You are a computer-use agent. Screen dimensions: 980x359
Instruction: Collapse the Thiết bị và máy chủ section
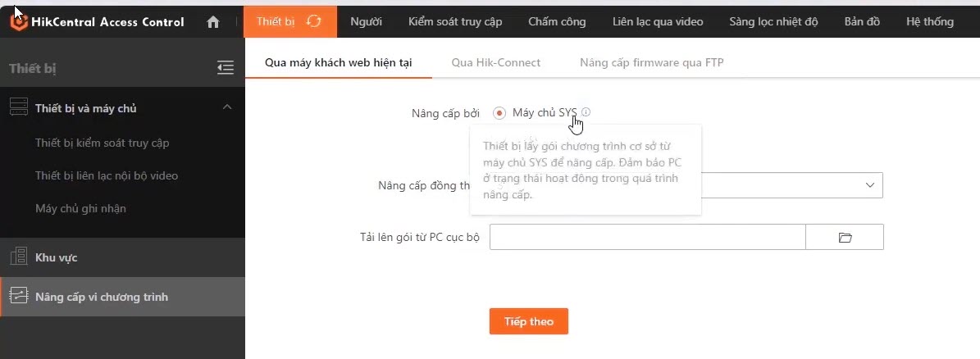tap(227, 107)
